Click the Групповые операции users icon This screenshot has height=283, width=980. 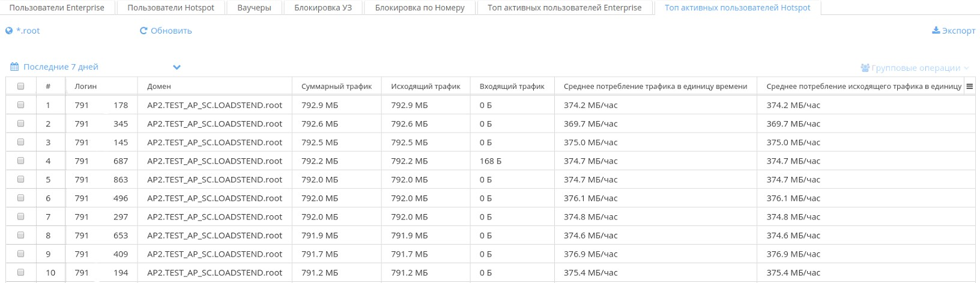865,68
